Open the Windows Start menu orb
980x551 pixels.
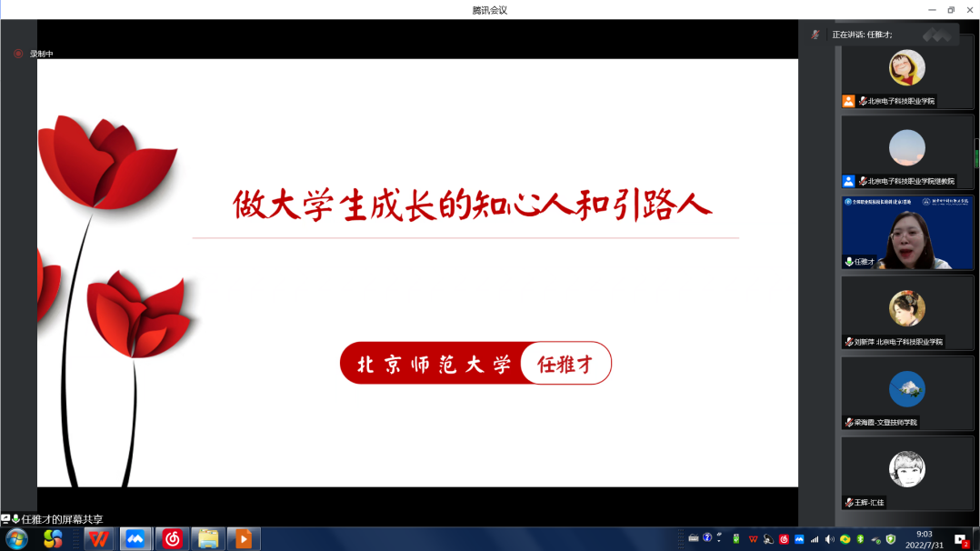(x=17, y=539)
